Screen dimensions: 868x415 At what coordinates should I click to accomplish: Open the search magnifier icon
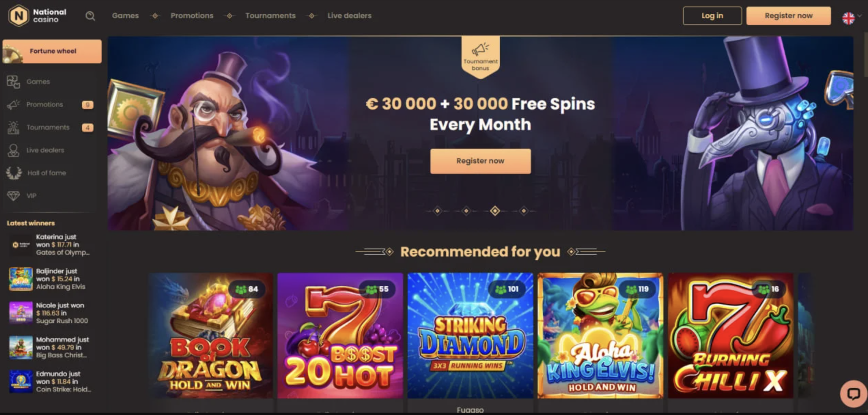click(90, 16)
